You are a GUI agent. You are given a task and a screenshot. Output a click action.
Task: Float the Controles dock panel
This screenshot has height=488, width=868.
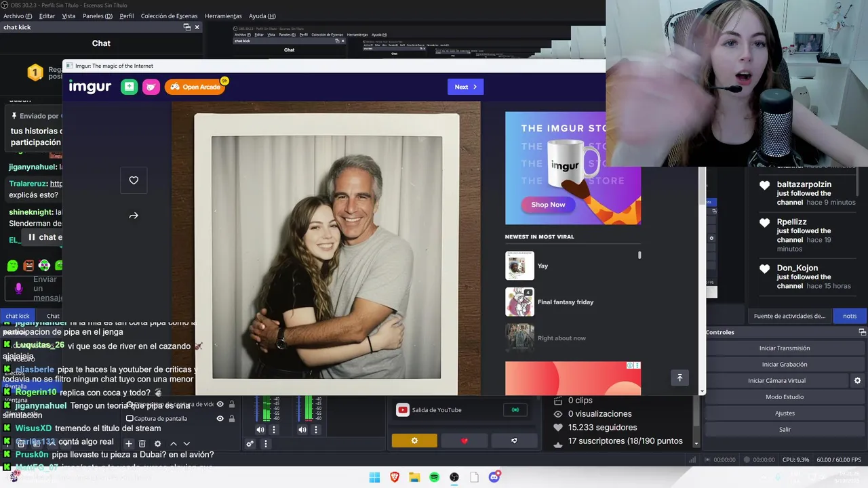tap(862, 332)
